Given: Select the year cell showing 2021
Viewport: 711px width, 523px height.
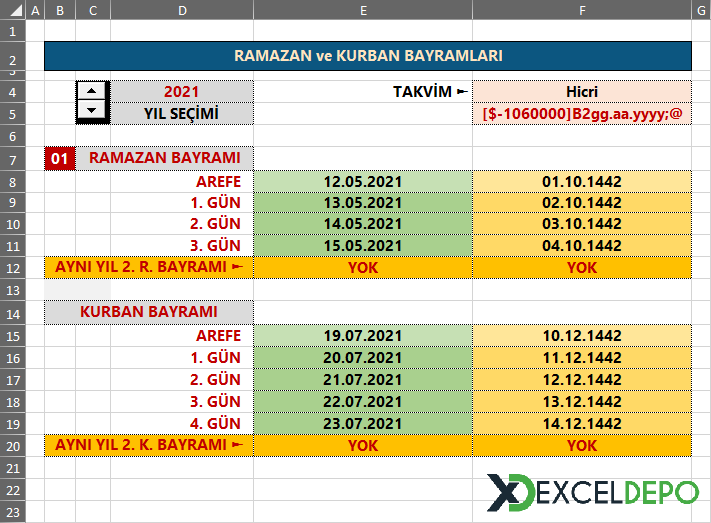Looking at the screenshot, I should coord(181,91).
